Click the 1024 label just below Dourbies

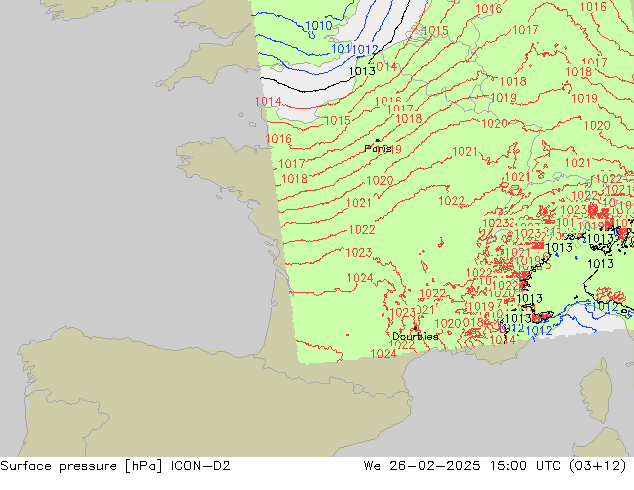click(x=383, y=354)
